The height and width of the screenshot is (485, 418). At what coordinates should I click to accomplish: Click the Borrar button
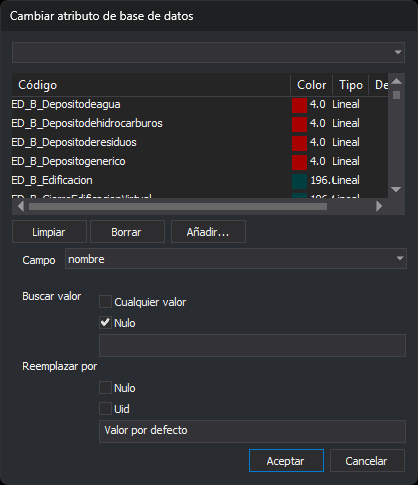coord(127,232)
